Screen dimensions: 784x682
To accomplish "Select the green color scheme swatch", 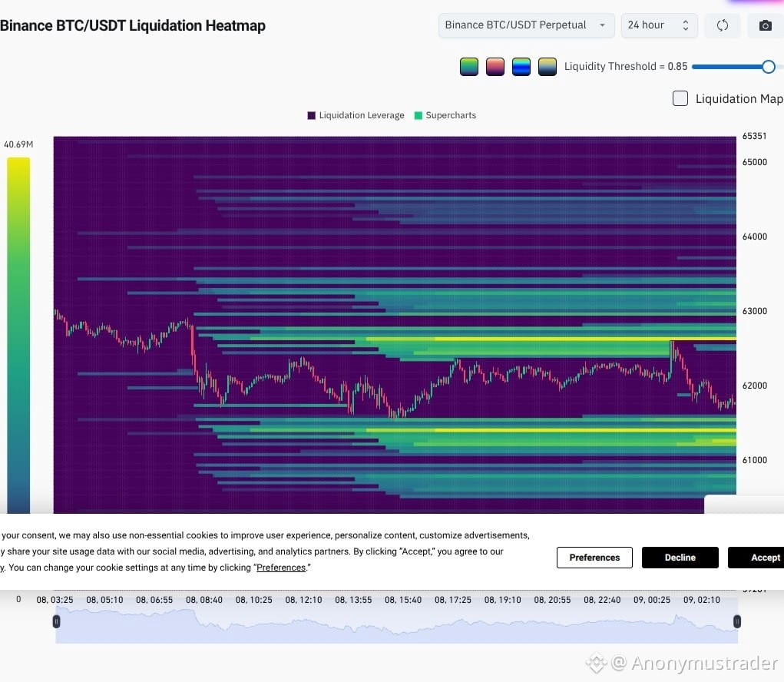I will pyautogui.click(x=469, y=67).
